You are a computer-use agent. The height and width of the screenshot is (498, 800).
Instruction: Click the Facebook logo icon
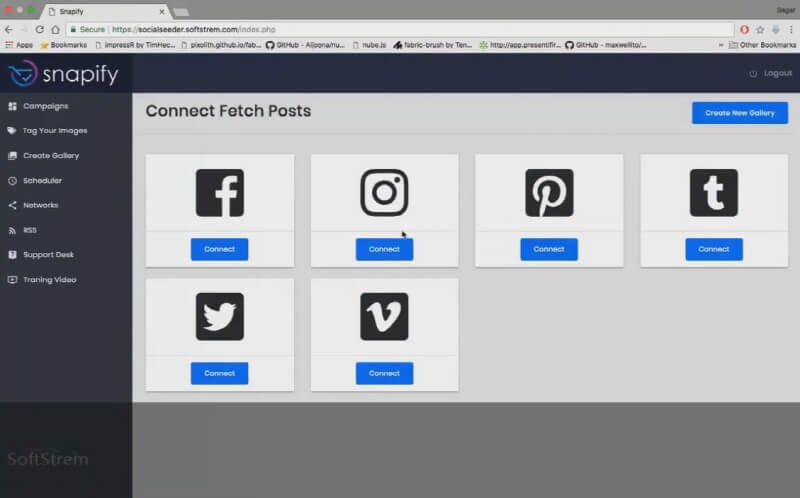(219, 193)
